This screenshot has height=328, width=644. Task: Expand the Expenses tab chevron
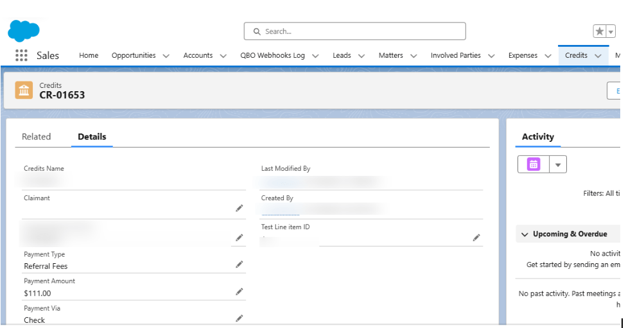coord(548,56)
